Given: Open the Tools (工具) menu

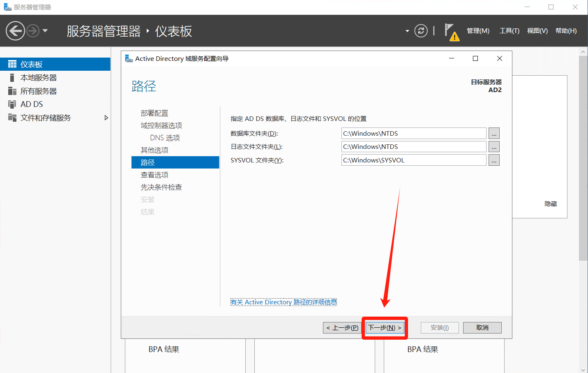Looking at the screenshot, I should 509,31.
